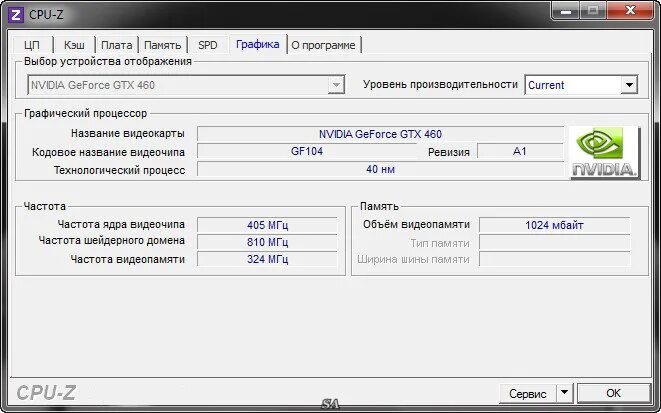Click the Ревизия label

[449, 152]
